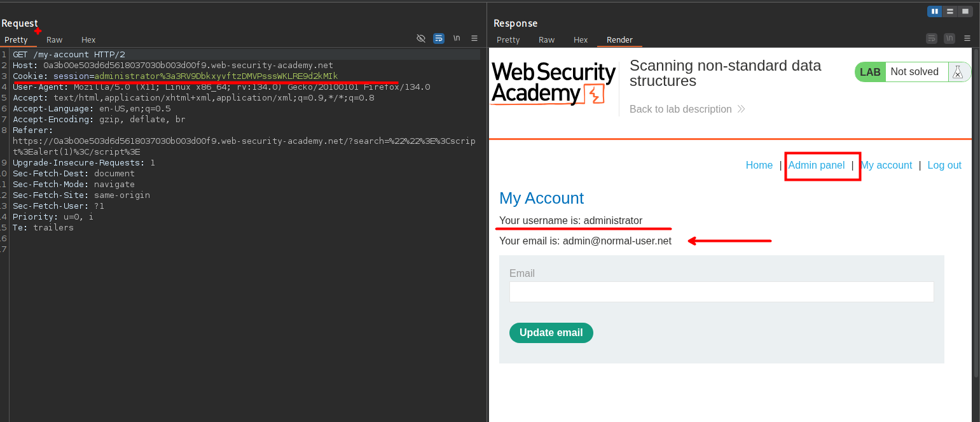980x422 pixels.
Task: Select top-bottom stacked layout icon
Action: click(950, 11)
